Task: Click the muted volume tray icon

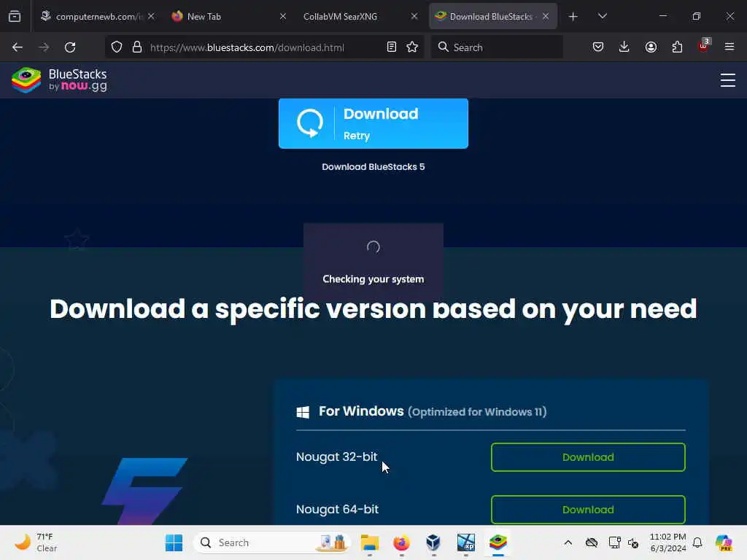Action: pyautogui.click(x=633, y=542)
